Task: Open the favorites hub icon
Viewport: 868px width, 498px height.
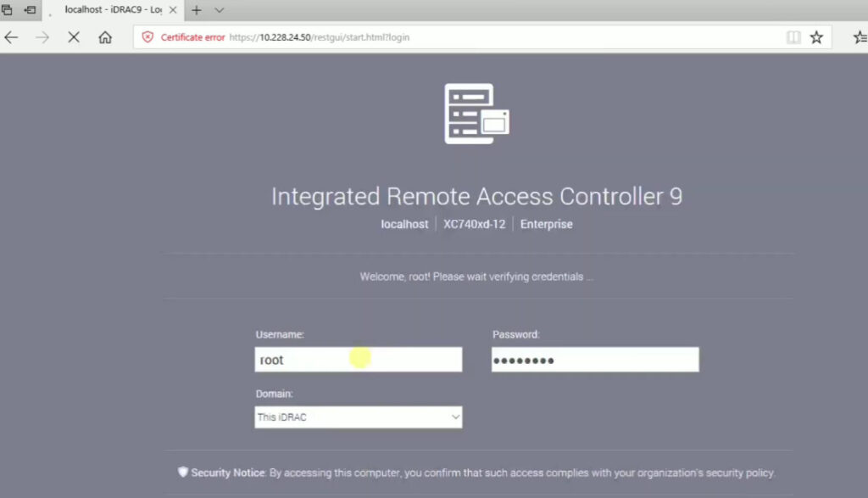Action: coord(860,37)
